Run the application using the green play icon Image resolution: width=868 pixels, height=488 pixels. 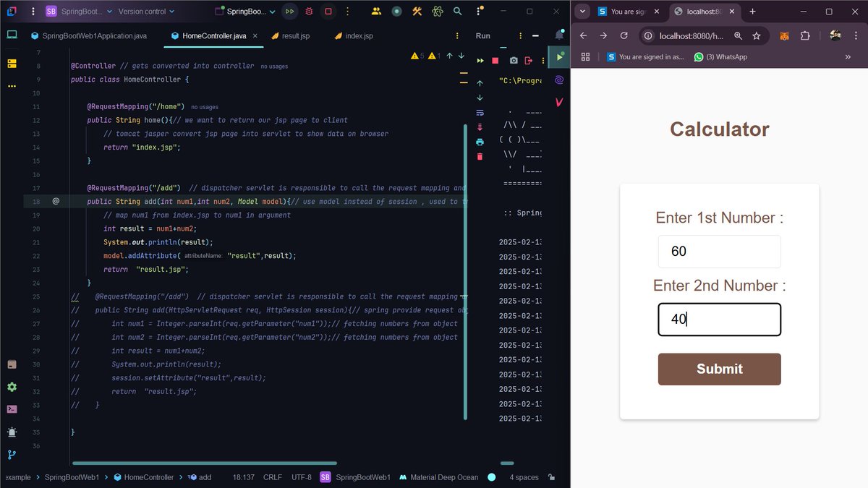click(x=558, y=56)
